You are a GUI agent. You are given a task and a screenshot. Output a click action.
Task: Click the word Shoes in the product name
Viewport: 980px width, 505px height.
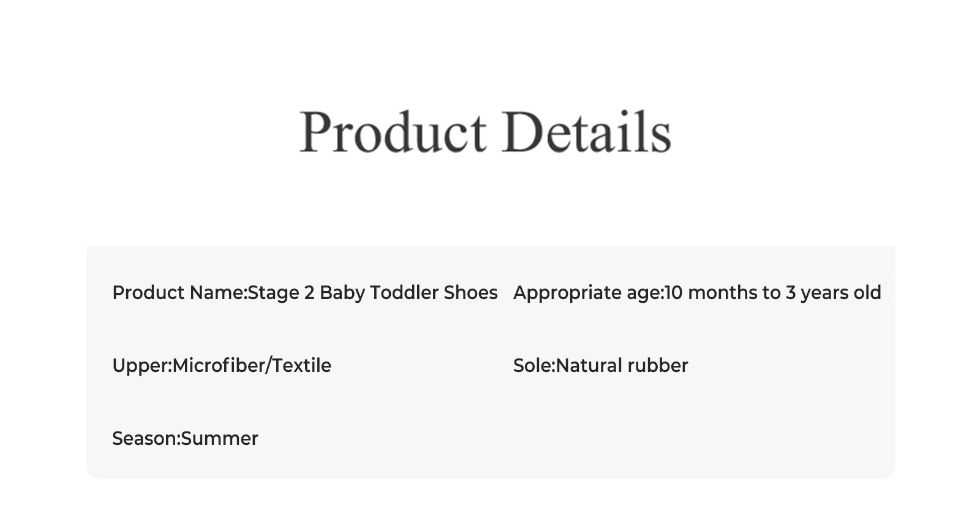(470, 293)
